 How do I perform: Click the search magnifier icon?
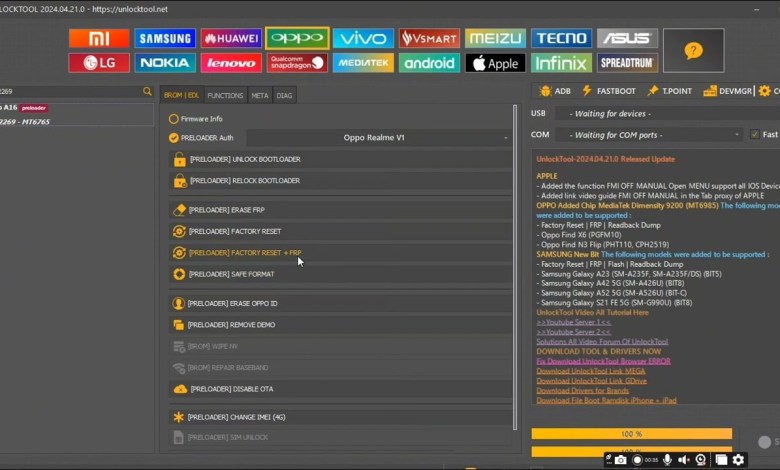147,91
